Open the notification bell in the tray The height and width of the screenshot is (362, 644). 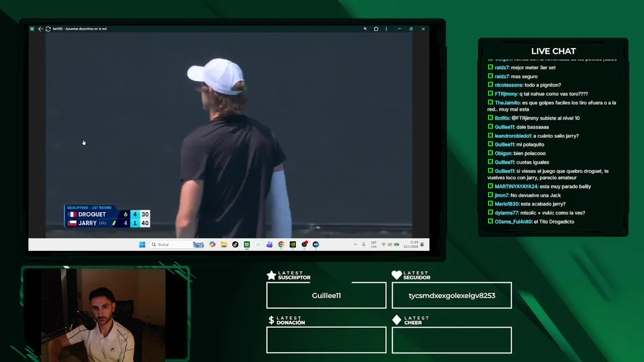(422, 244)
